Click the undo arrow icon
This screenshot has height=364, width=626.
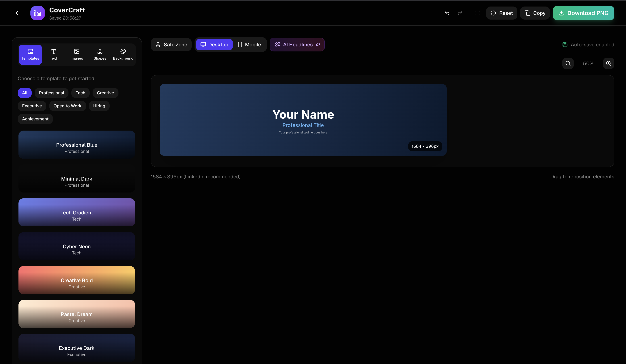tap(447, 13)
